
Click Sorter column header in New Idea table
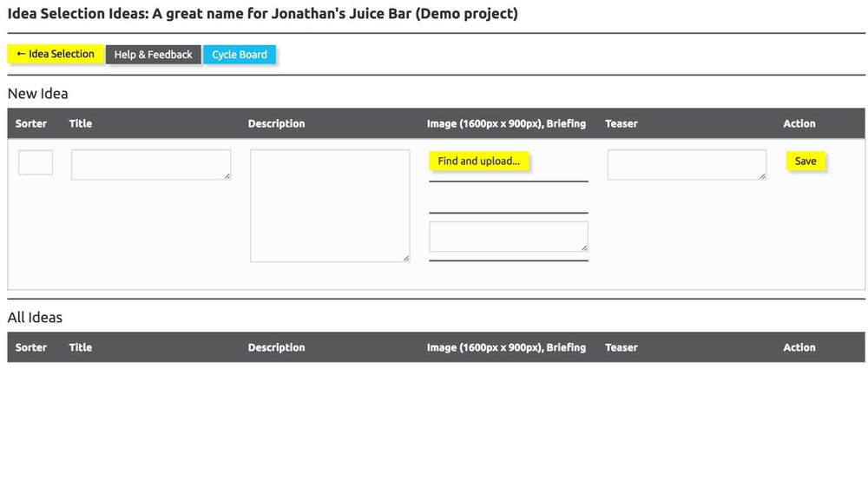pos(31,123)
